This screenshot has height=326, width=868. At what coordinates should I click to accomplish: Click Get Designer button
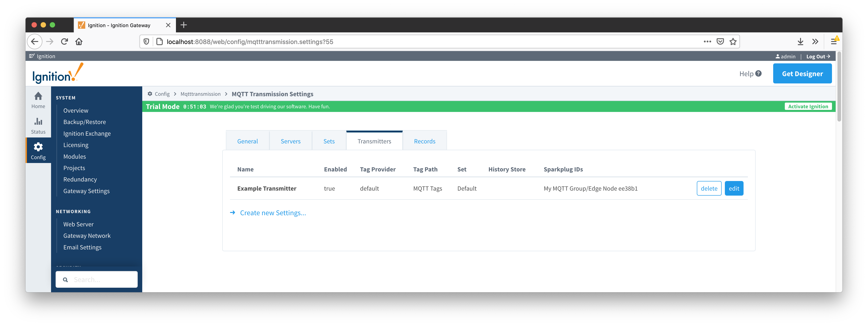tap(802, 73)
